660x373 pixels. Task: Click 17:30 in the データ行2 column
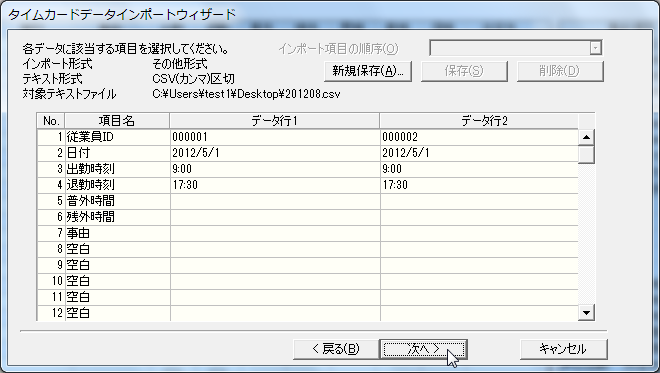pos(395,185)
